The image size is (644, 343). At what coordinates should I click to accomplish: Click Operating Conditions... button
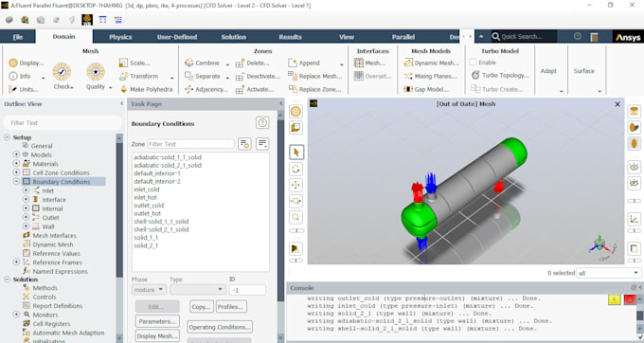coord(220,327)
